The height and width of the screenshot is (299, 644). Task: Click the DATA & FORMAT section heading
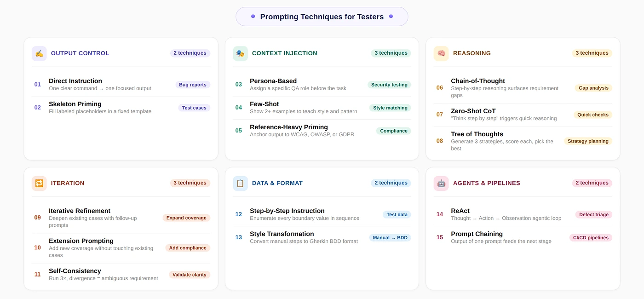277,183
